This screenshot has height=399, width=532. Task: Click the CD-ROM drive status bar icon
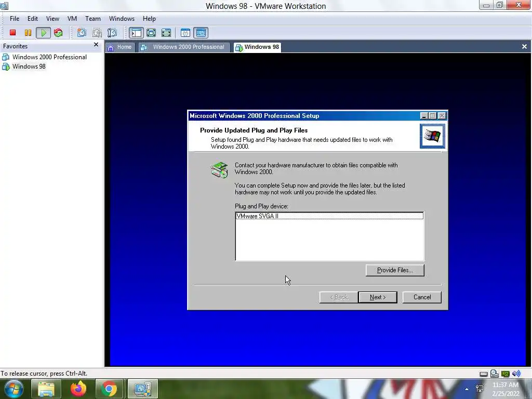tap(495, 374)
